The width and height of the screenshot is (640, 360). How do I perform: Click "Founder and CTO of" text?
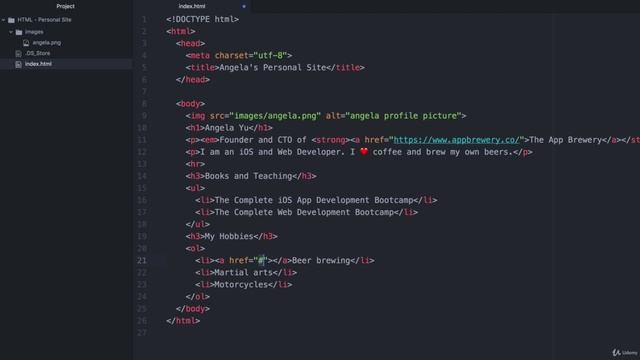[263, 140]
